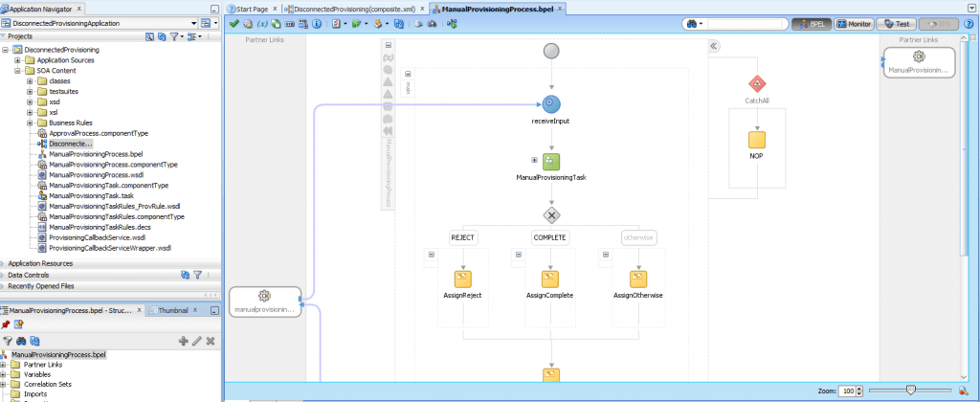Screen dimensions: 980x402
Task: Collapse the AssignComplete branch box
Action: (x=518, y=255)
